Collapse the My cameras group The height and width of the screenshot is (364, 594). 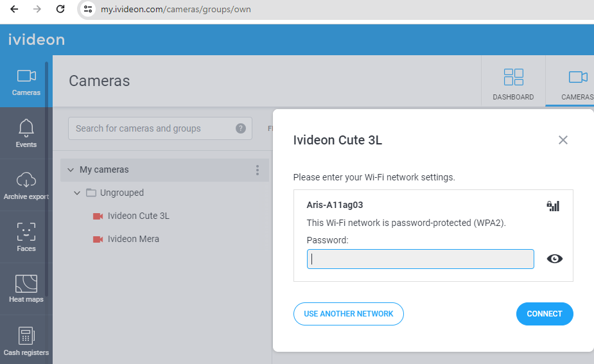[x=71, y=169]
